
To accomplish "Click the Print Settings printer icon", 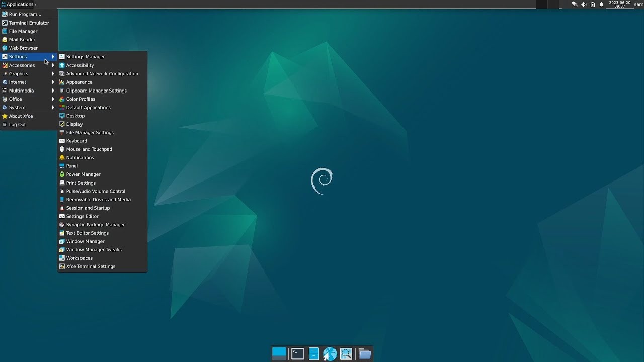I will pos(62,183).
